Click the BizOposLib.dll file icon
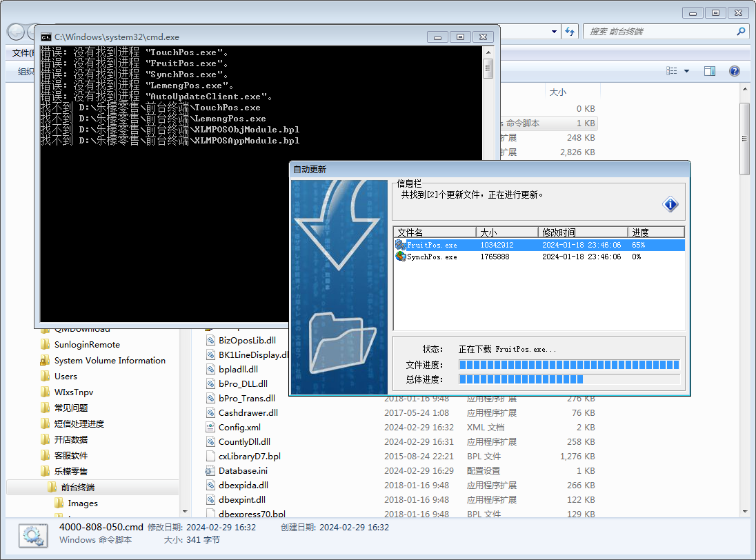Image resolution: width=756 pixels, height=560 pixels. (x=210, y=340)
